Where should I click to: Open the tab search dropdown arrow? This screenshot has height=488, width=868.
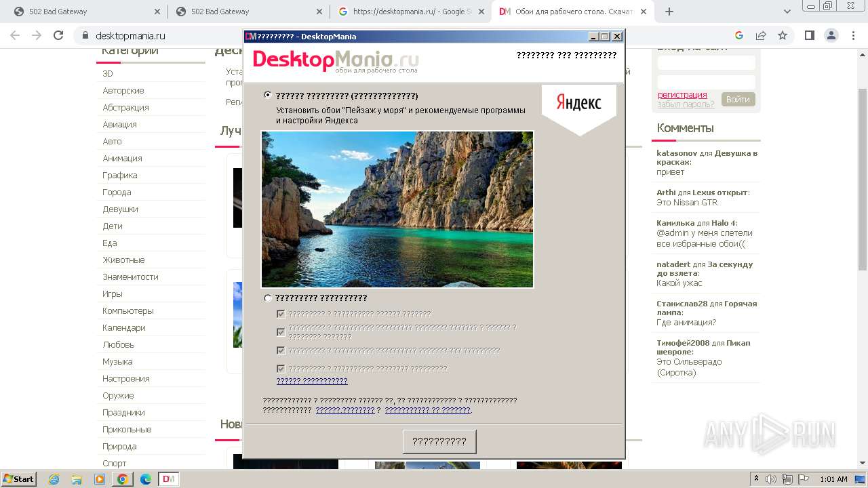pyautogui.click(x=787, y=12)
